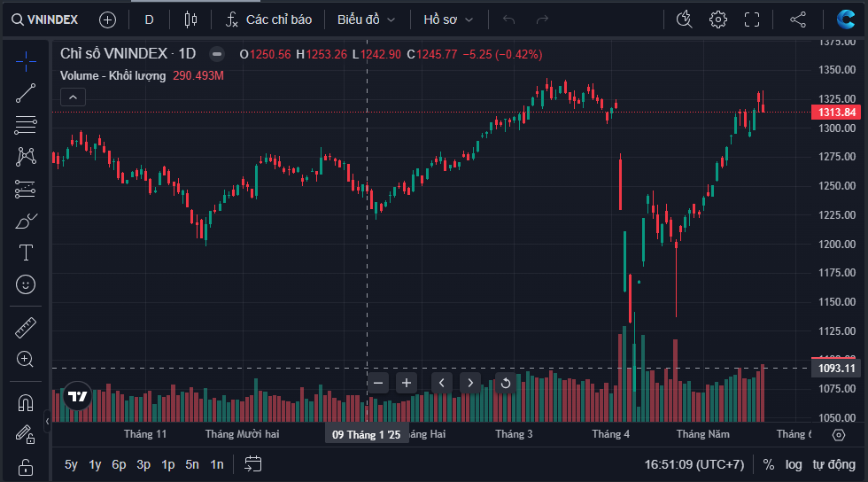
Task: Redo the last chart action
Action: click(x=542, y=20)
